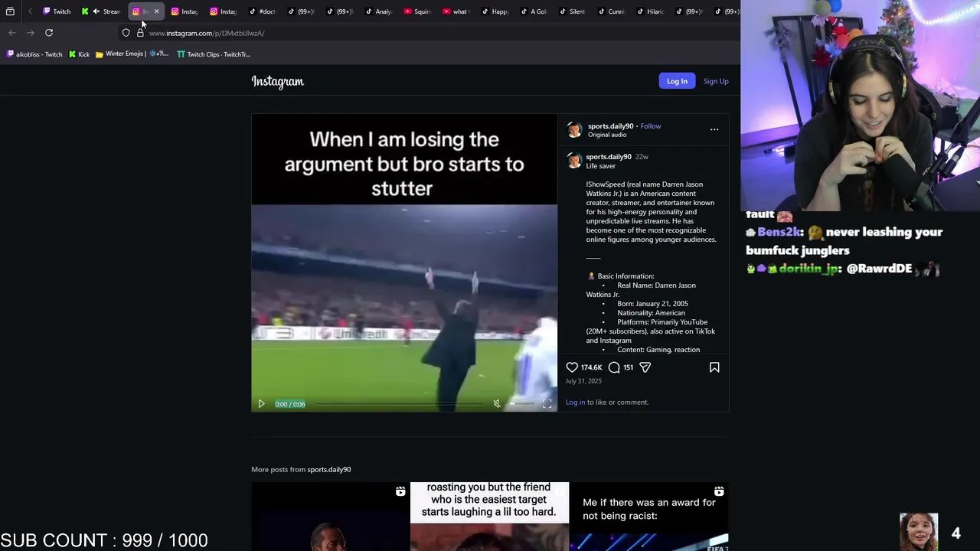Viewport: 980px width, 551px height.
Task: Go to the Instagram home logo
Action: [277, 81]
